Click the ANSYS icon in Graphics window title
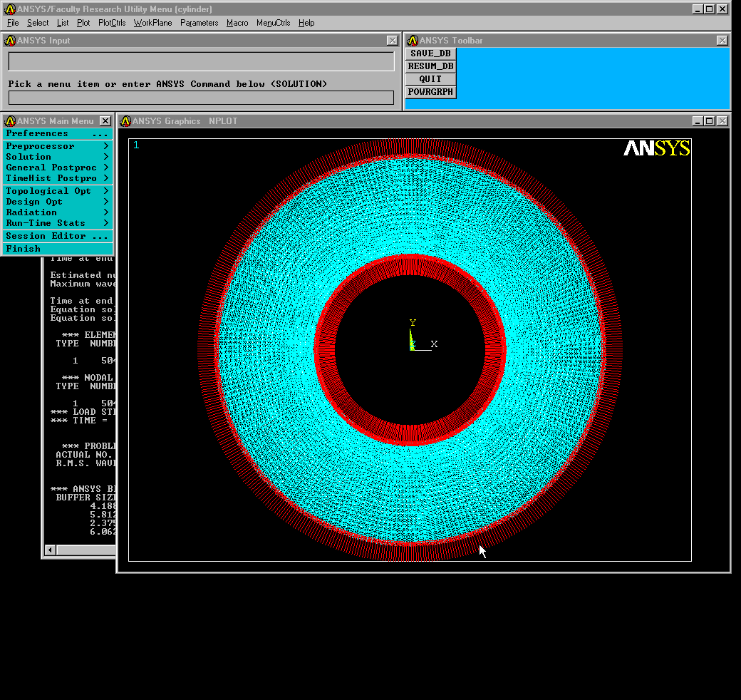Image resolution: width=741 pixels, height=700 pixels. coord(125,121)
